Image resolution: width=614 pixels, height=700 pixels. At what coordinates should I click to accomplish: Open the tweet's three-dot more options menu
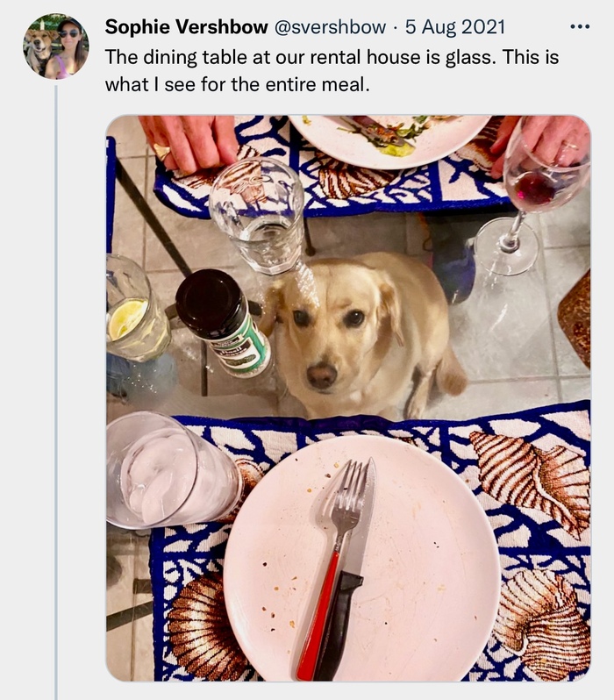coord(580,26)
